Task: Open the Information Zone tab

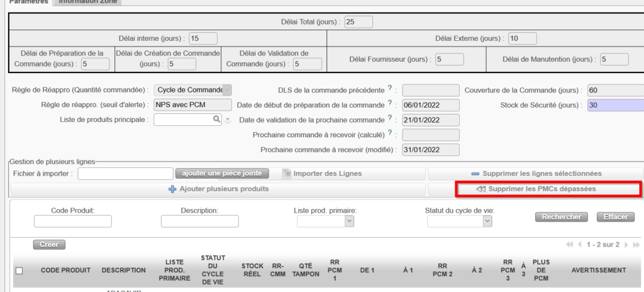Action: click(87, 2)
